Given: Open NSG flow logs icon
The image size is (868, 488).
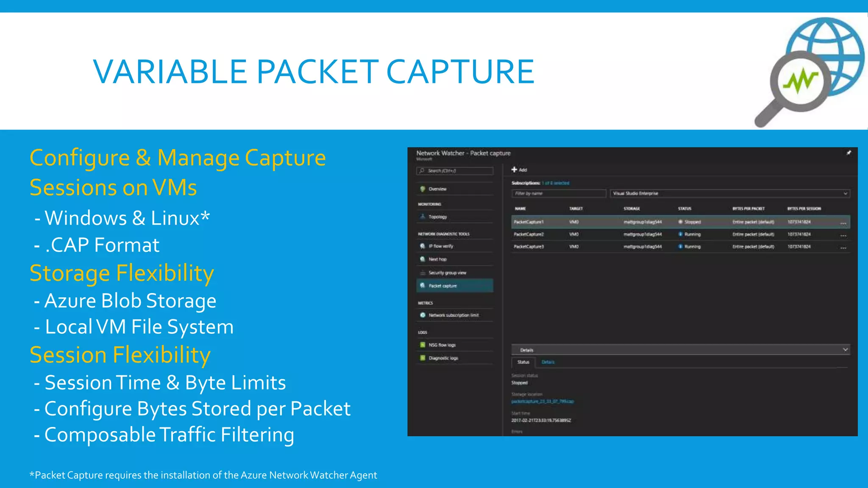Looking at the screenshot, I should 423,345.
